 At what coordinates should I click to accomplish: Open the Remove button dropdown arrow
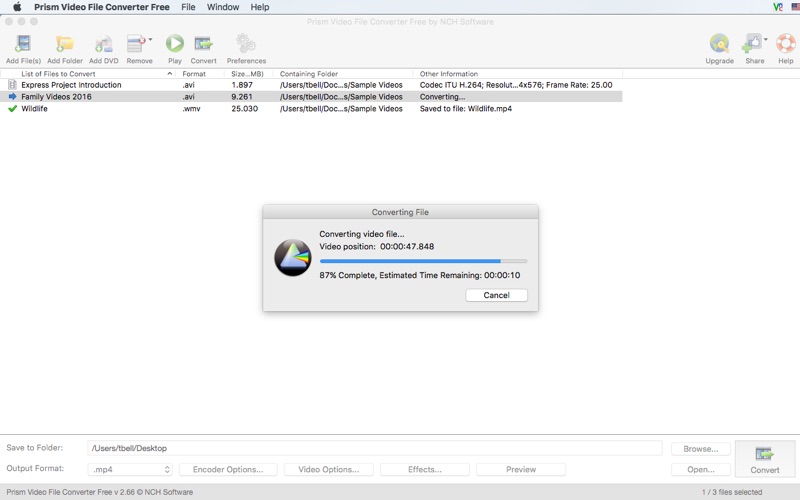150,39
